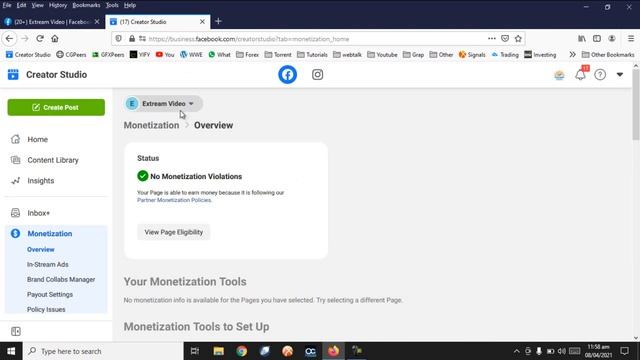The height and width of the screenshot is (360, 640).
Task: Open the Help menu
Action: tap(130, 5)
